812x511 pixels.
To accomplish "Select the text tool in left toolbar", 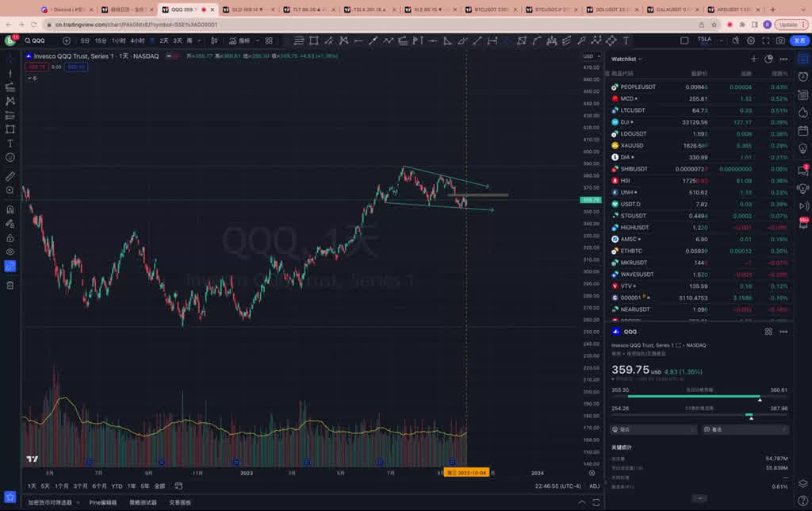I will coord(10,144).
